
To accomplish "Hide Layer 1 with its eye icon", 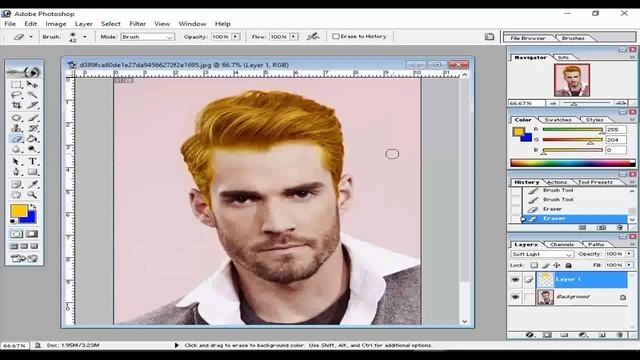I will coord(515,280).
